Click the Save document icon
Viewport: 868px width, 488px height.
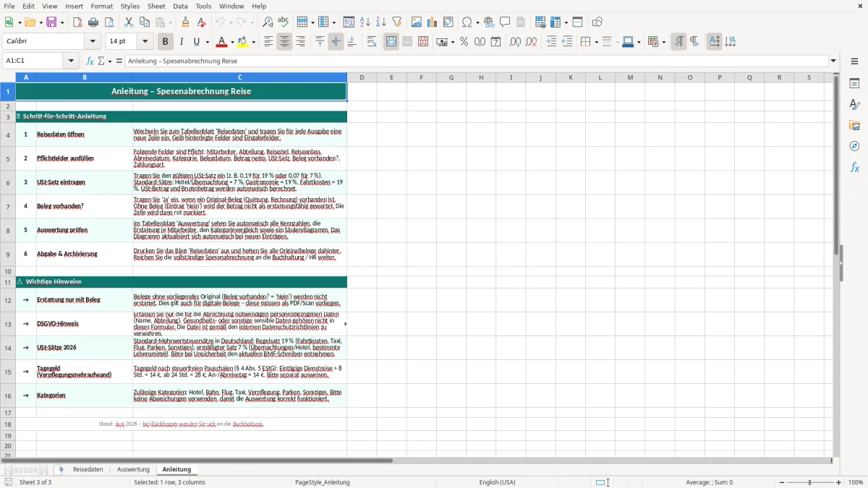pyautogui.click(x=51, y=22)
